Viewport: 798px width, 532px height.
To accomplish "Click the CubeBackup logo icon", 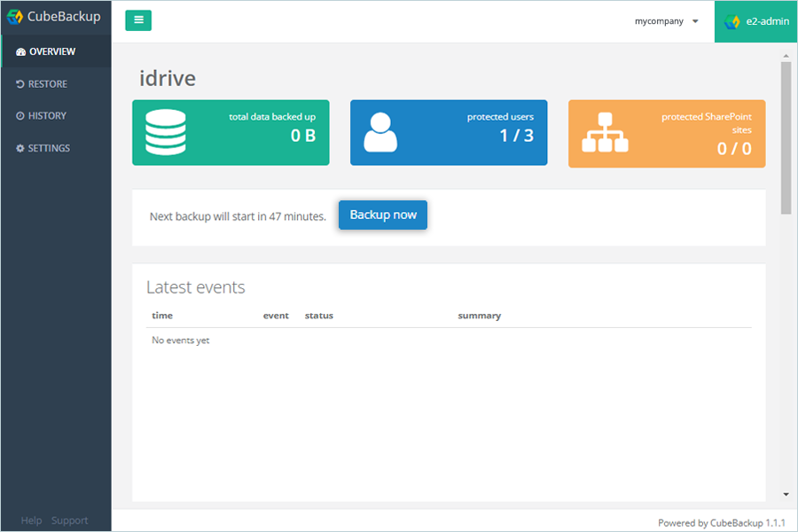I will coord(15,17).
